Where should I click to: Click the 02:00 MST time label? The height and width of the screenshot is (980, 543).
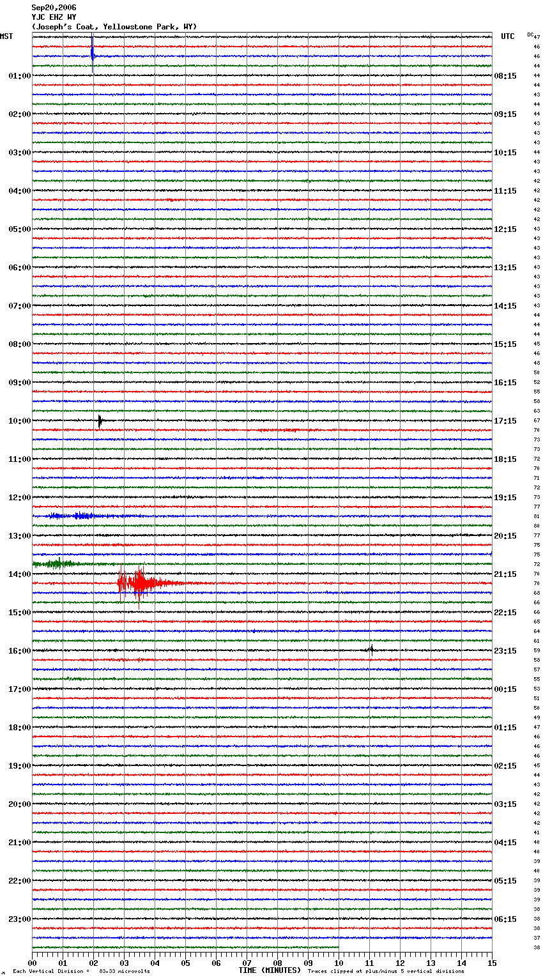click(20, 114)
